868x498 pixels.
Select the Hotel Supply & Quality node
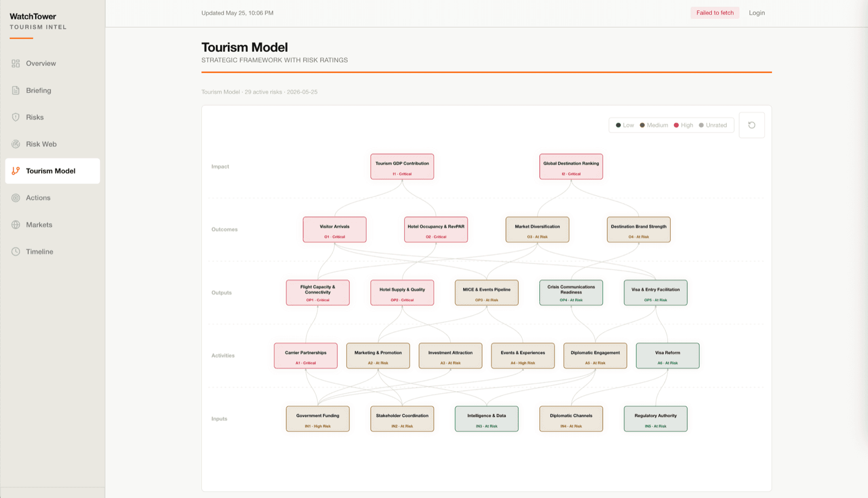click(402, 293)
